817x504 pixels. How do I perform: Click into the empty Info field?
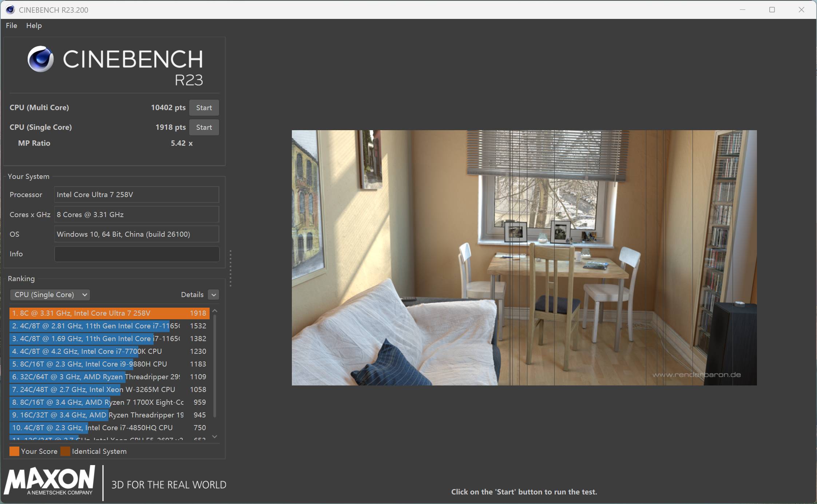pyautogui.click(x=136, y=254)
